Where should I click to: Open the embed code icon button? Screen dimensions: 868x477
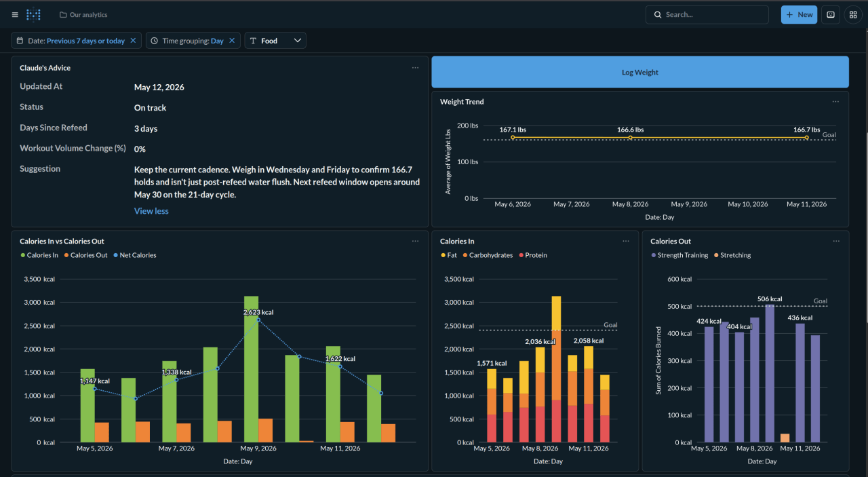(x=831, y=14)
